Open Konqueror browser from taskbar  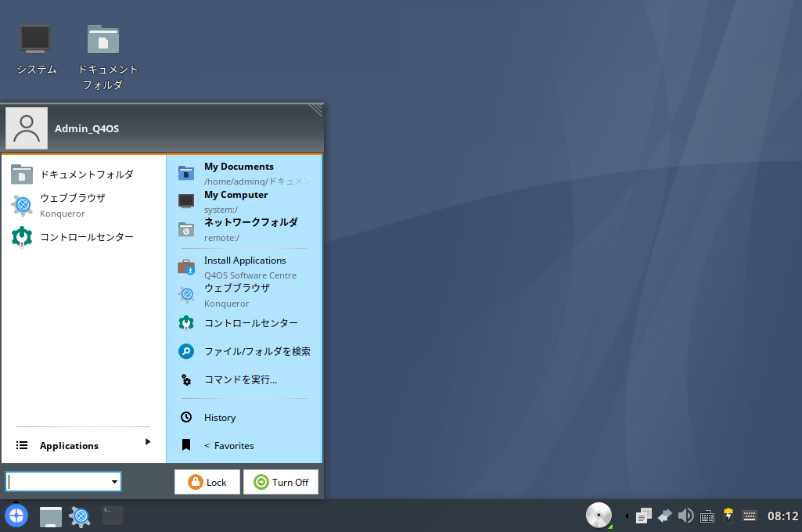[80, 516]
